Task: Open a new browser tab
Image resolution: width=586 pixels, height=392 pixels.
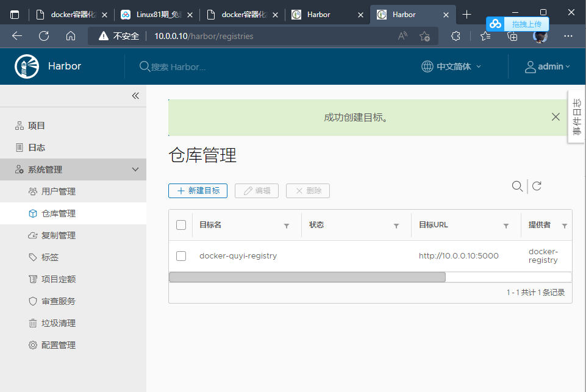Action: click(x=466, y=15)
